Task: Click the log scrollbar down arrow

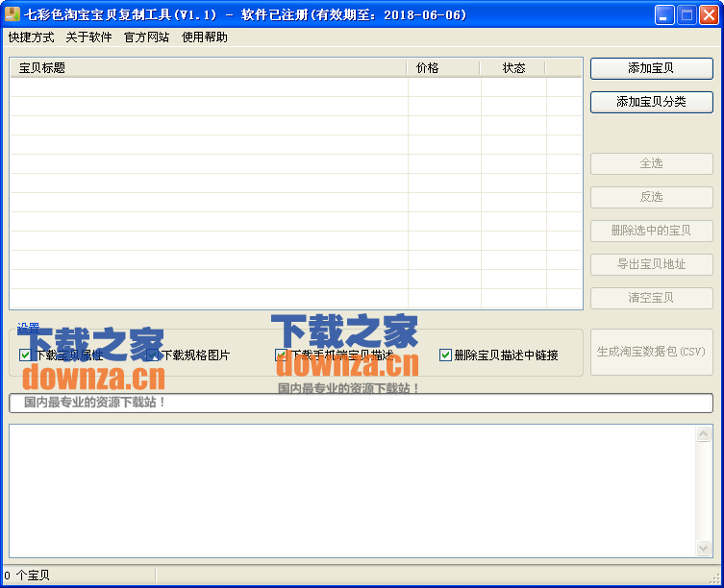Action: [x=703, y=548]
